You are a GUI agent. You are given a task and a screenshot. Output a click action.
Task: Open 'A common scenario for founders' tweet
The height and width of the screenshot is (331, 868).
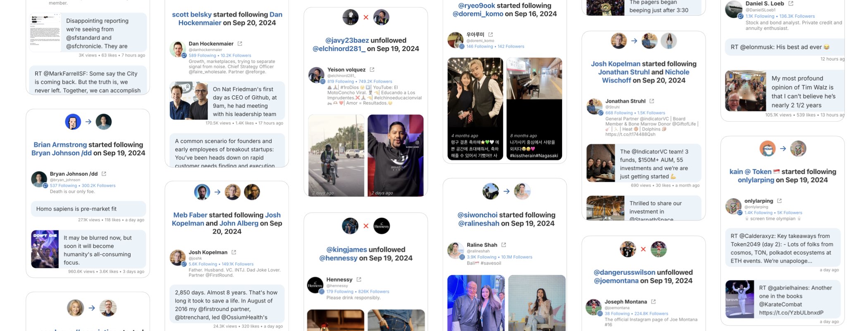click(227, 150)
